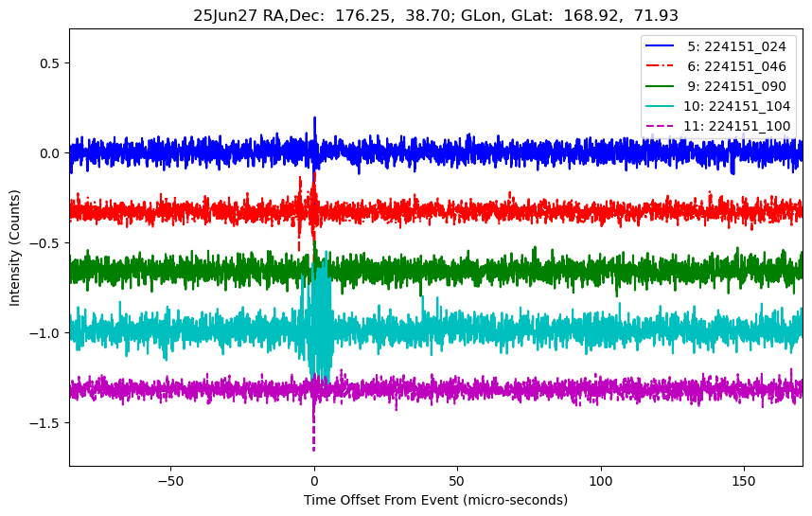Click legend entry '11: 224151_100'
The image size is (812, 516).
point(736,126)
